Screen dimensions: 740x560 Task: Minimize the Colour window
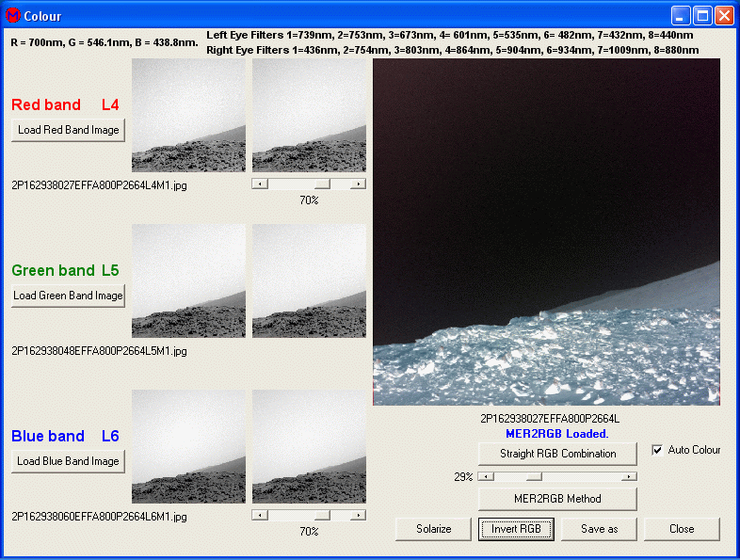coord(681,16)
